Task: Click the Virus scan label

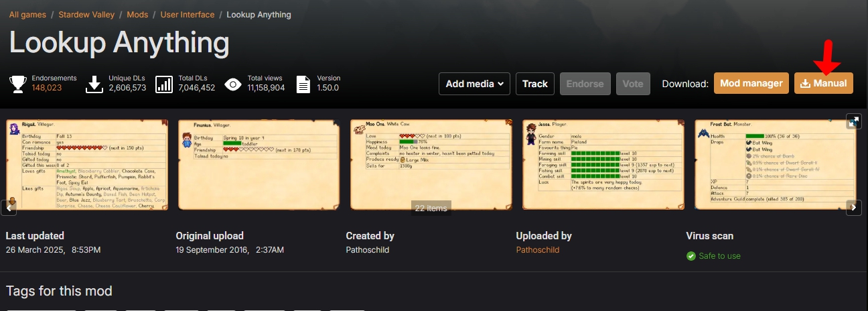Action: tap(710, 236)
